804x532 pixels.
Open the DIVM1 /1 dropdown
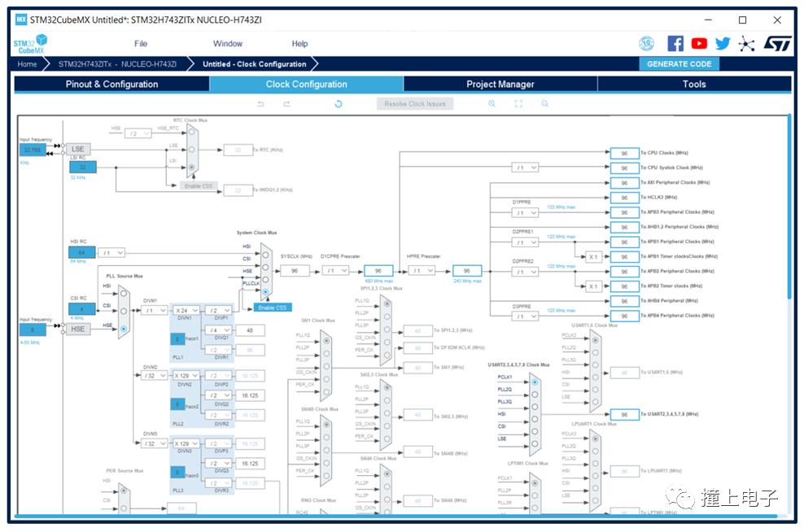point(155,311)
